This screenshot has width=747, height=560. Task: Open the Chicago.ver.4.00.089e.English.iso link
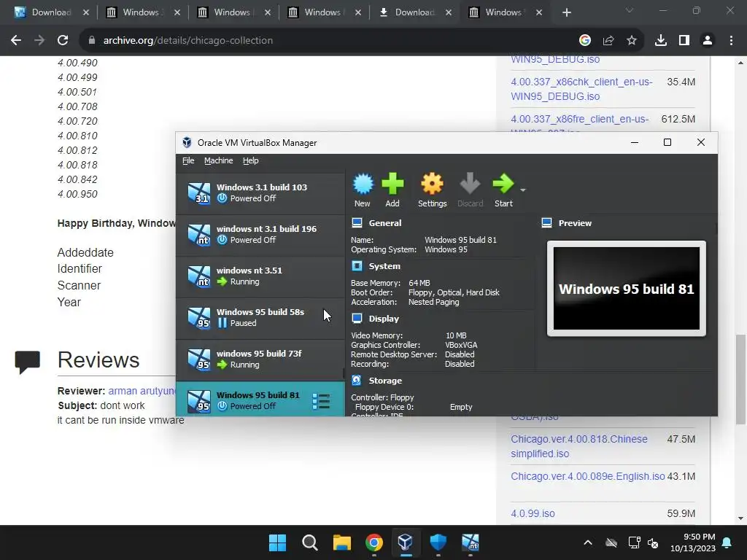point(588,476)
